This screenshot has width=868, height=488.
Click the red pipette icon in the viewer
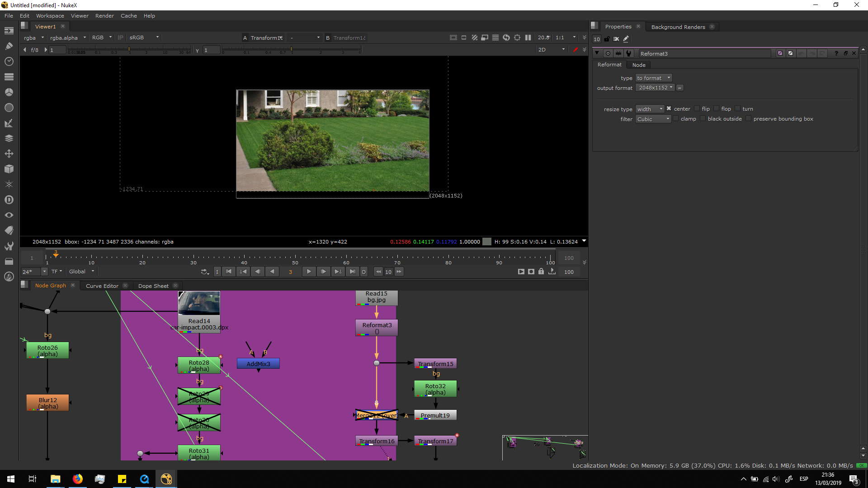coord(575,50)
